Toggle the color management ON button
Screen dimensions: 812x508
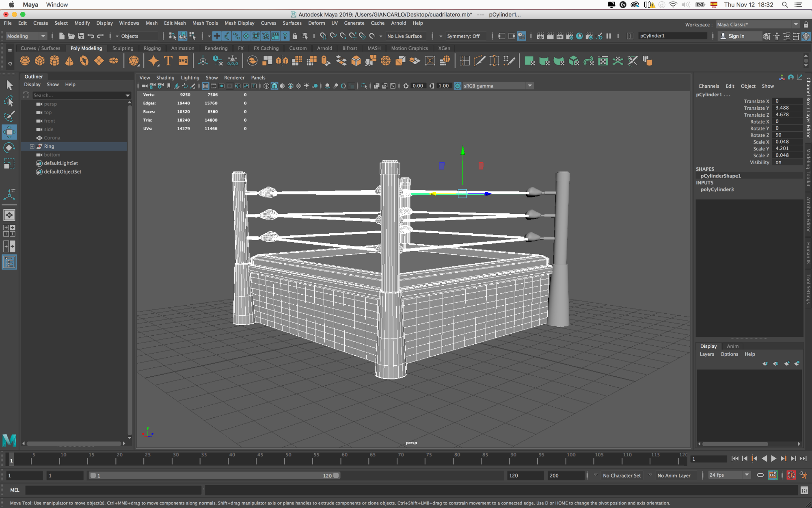pos(458,86)
